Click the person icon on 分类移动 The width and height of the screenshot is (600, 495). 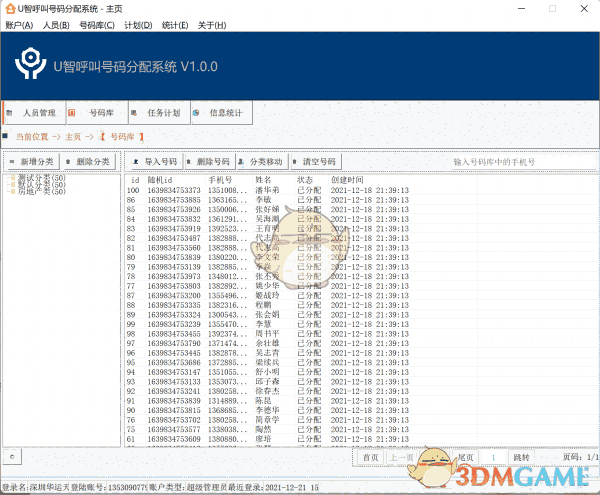tap(241, 162)
